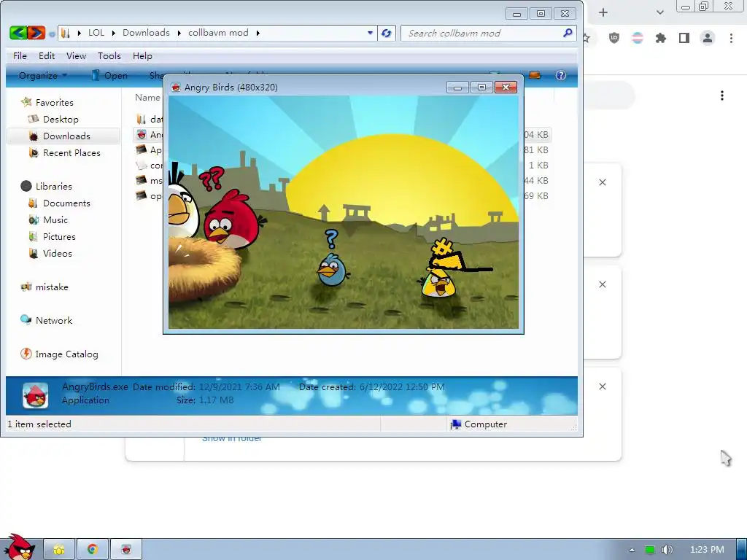This screenshot has height=560, width=747.
Task: Open Downloads in the navigation pane
Action: pyautogui.click(x=63, y=136)
